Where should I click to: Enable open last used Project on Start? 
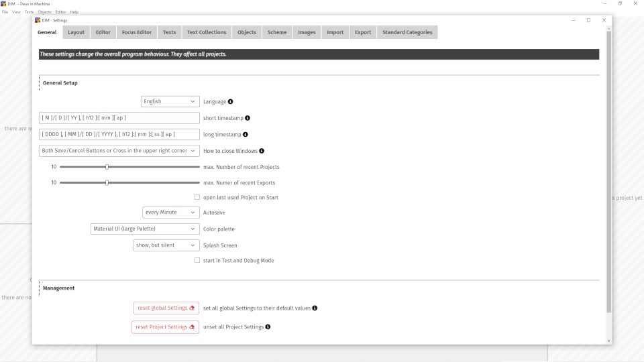click(x=197, y=198)
